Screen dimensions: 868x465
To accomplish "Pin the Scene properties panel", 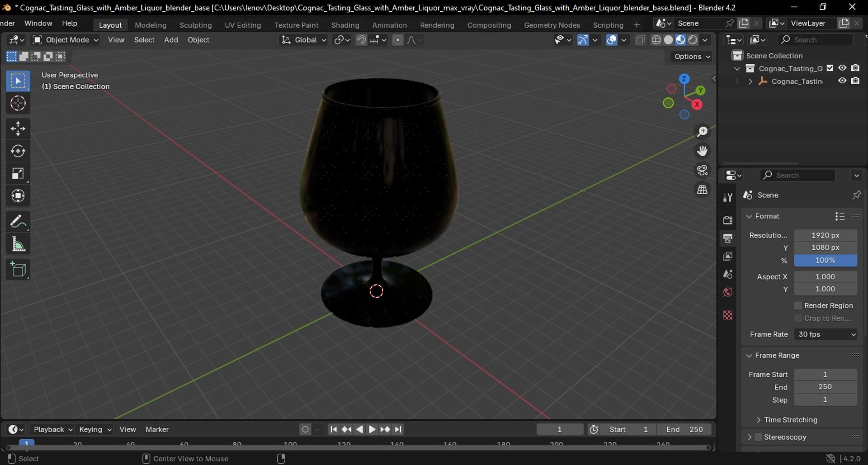I will (x=856, y=195).
